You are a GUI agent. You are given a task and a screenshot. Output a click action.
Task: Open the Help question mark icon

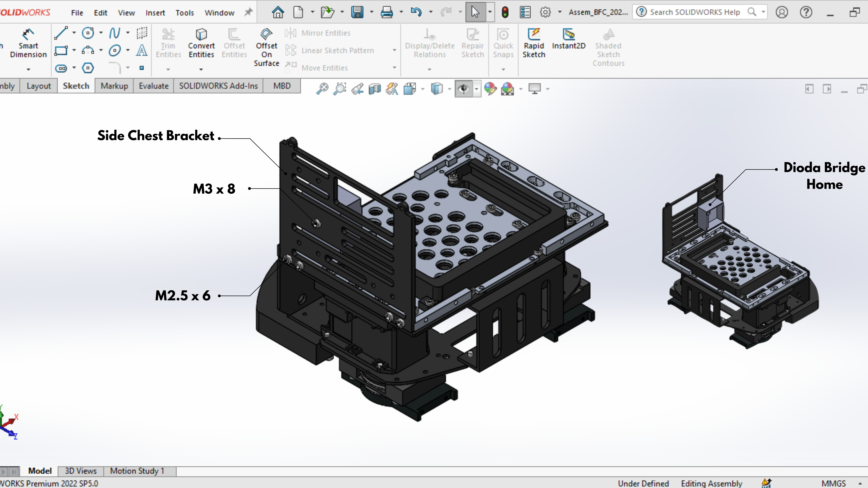[806, 12]
